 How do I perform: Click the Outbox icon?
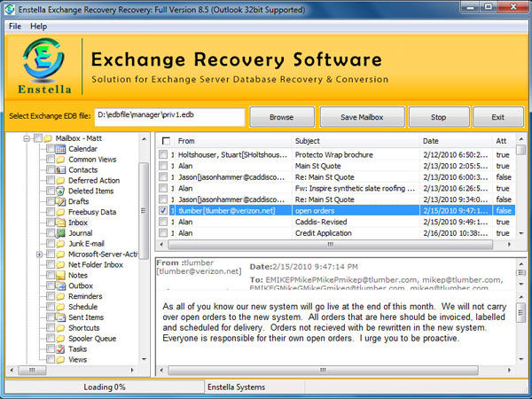60,286
